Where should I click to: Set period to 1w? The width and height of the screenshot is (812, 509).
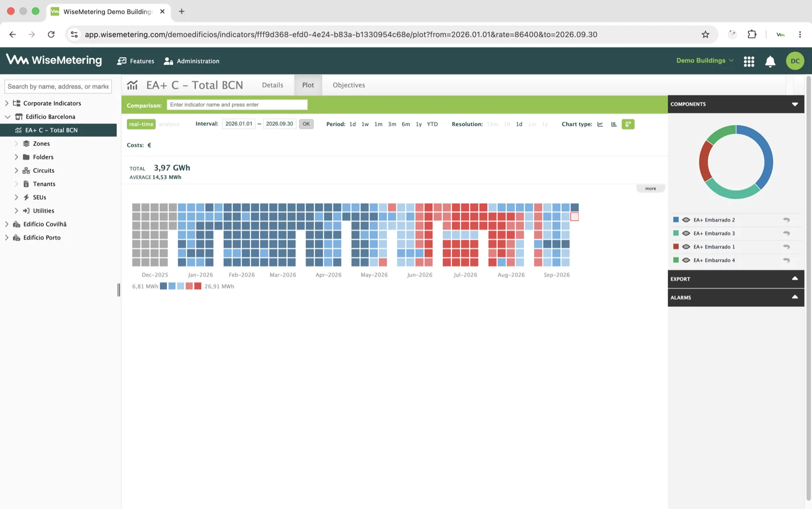365,124
